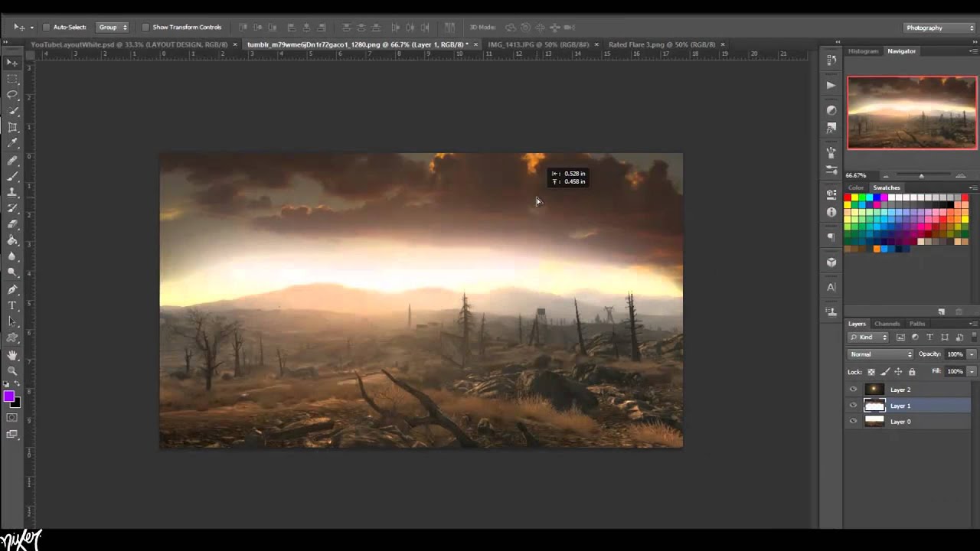Image resolution: width=980 pixels, height=551 pixels.
Task: Toggle the Auto-Select checkbox
Action: pos(46,28)
